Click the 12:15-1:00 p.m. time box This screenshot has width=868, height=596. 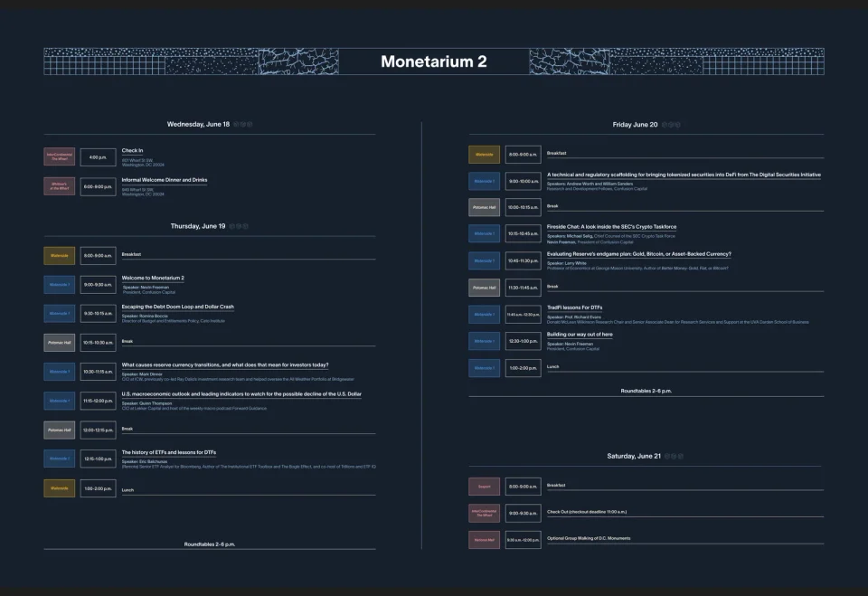pos(98,459)
